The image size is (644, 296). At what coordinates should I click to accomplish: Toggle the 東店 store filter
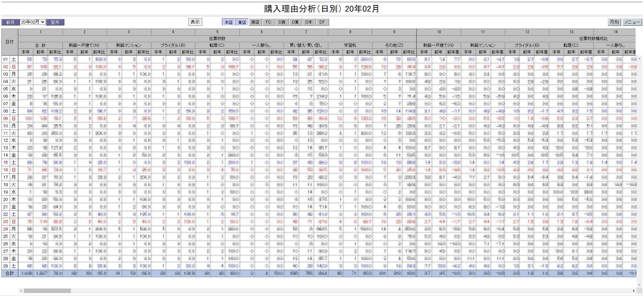click(242, 22)
